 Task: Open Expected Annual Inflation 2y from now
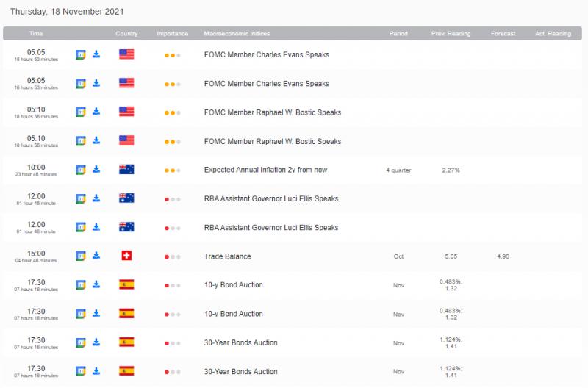[265, 170]
